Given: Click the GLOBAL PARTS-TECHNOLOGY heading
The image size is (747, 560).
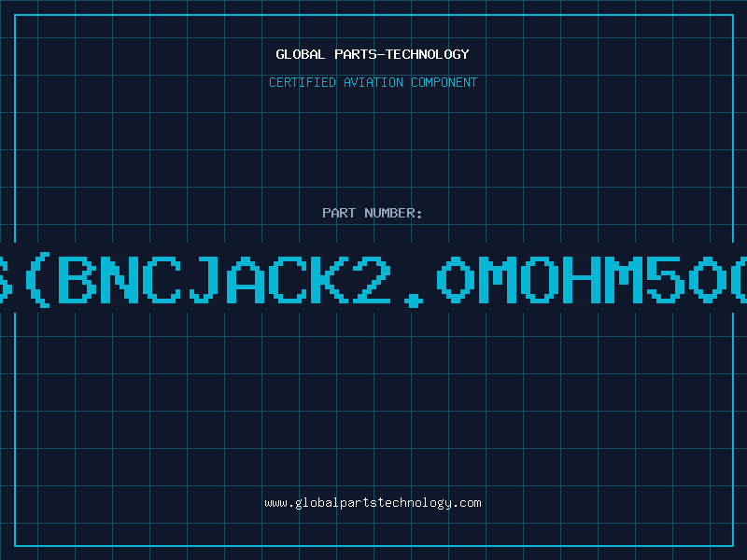Looking at the screenshot, I should pos(373,54).
